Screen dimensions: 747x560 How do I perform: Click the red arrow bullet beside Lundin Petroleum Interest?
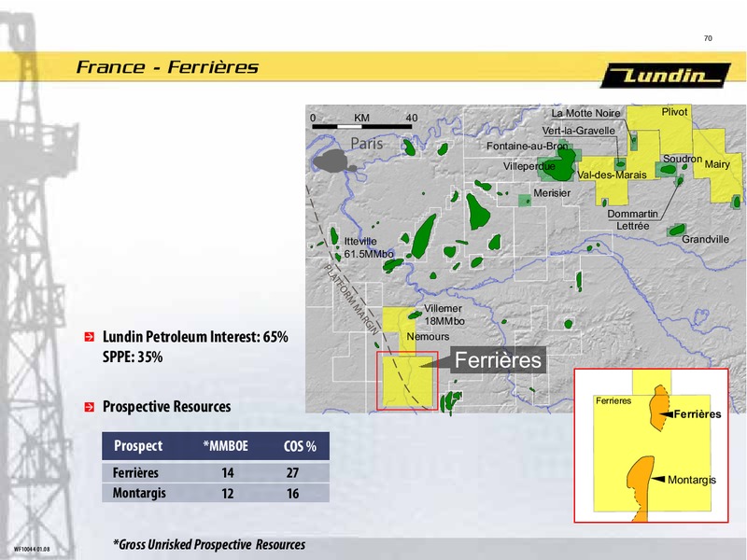click(x=89, y=337)
